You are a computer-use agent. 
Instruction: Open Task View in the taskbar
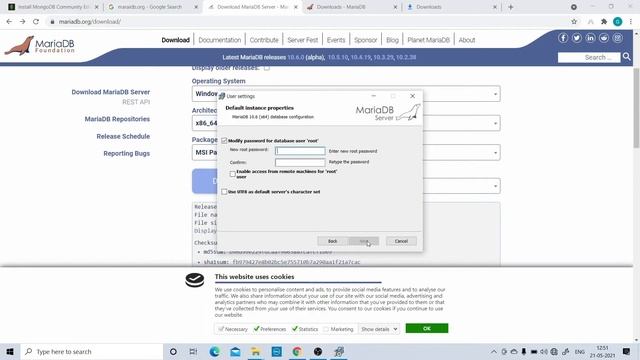(193, 351)
